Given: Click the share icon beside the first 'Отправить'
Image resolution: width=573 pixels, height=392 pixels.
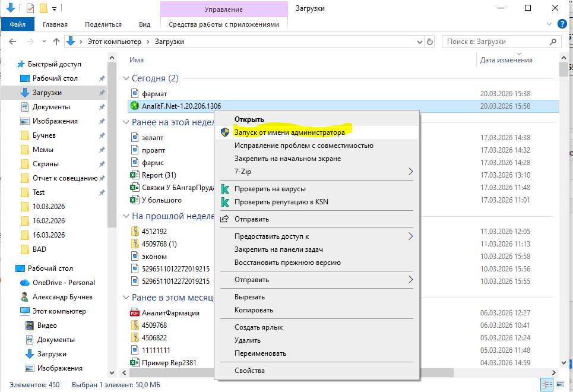Looking at the screenshot, I should pyautogui.click(x=225, y=219).
